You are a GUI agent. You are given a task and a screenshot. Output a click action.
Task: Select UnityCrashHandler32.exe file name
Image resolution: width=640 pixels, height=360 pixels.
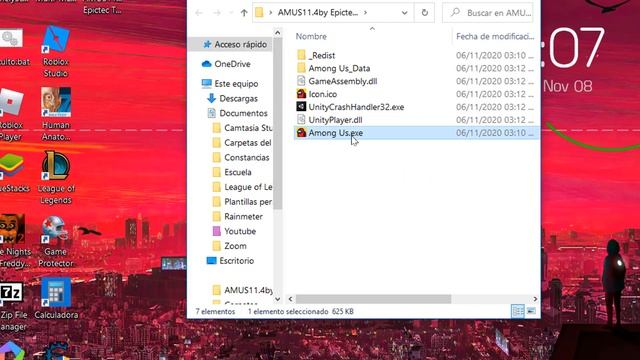point(356,107)
